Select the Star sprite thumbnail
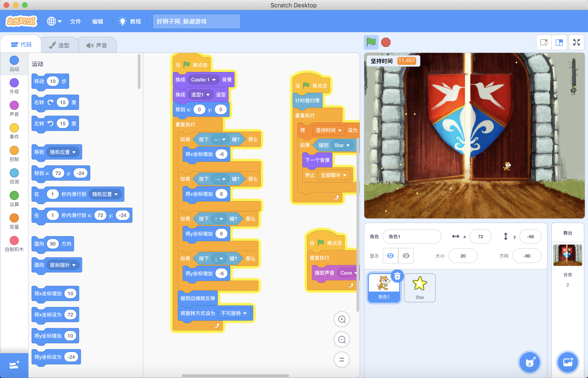The height and width of the screenshot is (378, 588). coord(420,288)
